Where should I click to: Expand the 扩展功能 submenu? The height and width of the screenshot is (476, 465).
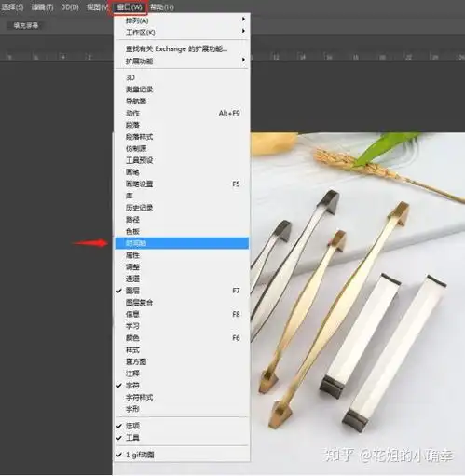[182, 61]
